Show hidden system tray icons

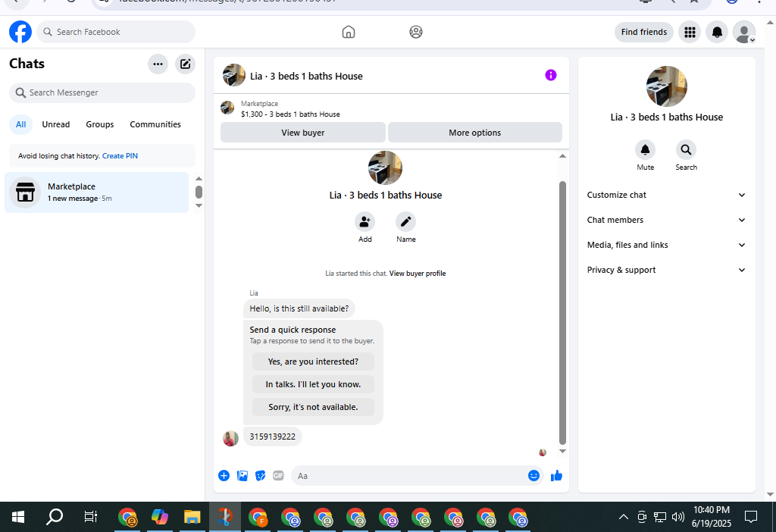point(624,517)
